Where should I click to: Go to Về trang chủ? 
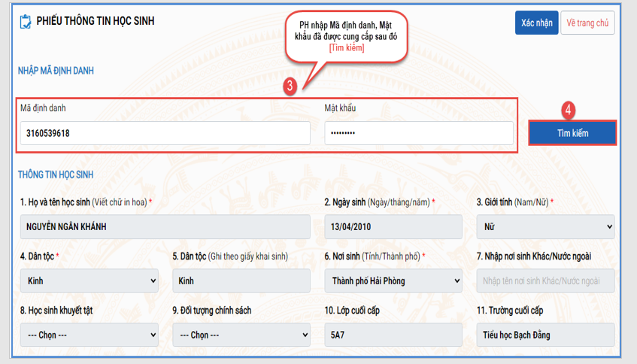point(587,23)
